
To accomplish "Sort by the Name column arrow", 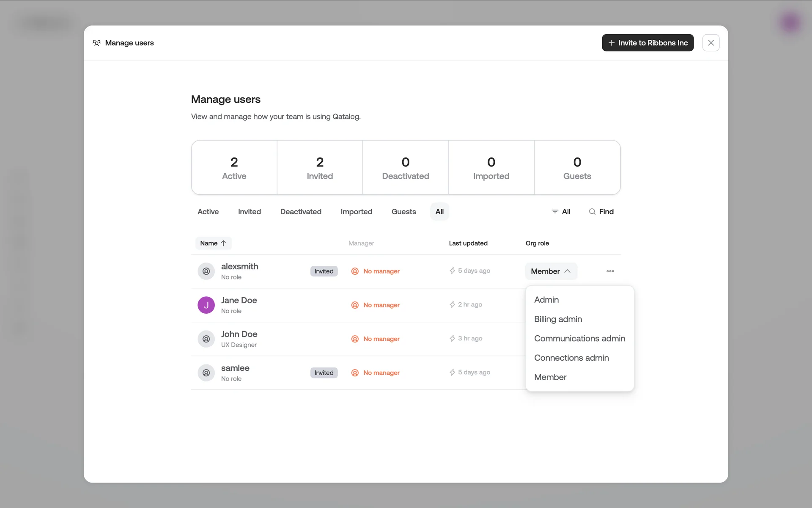I will tap(223, 243).
